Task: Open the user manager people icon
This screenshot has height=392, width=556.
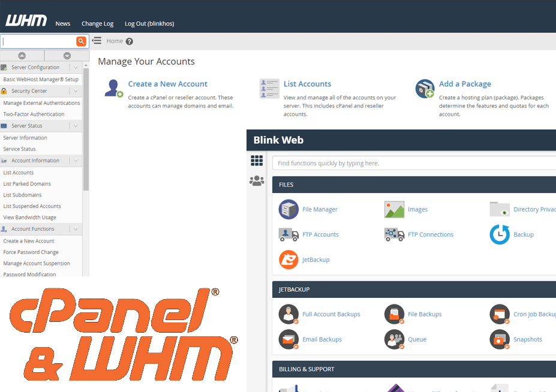Action: pos(257,181)
